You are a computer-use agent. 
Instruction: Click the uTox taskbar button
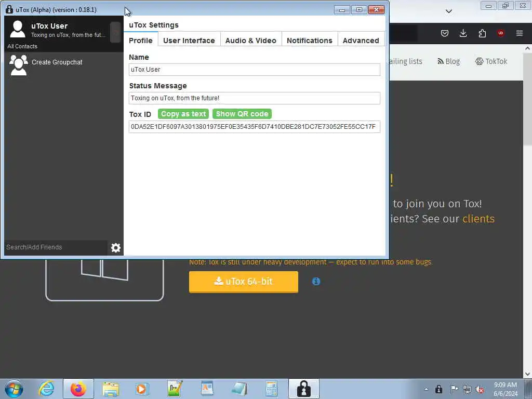303,389
